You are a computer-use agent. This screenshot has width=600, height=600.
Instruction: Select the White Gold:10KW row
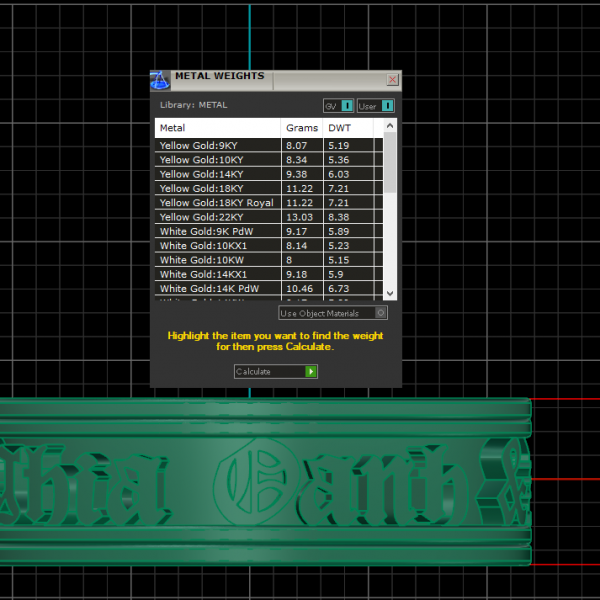[217, 260]
